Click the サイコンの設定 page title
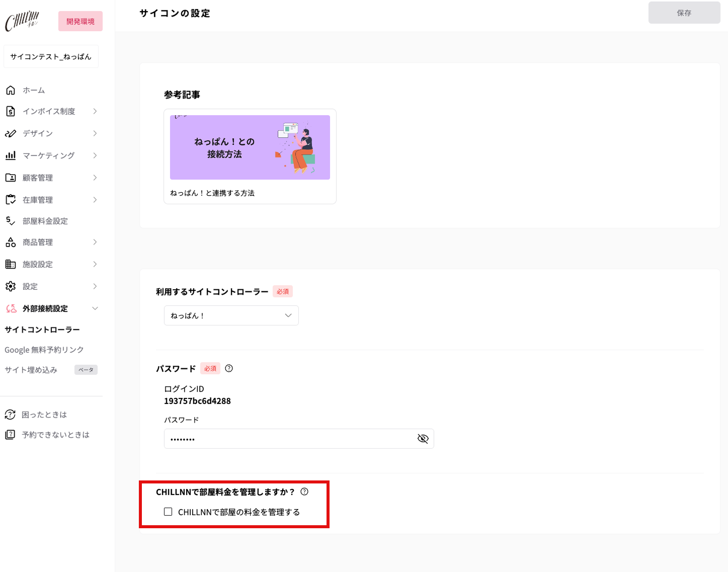This screenshot has height=572, width=728. point(175,13)
